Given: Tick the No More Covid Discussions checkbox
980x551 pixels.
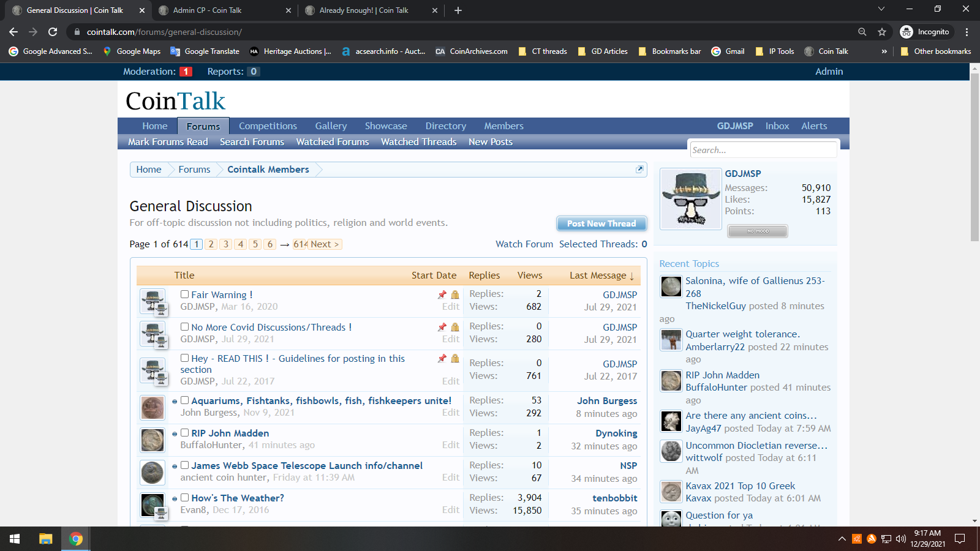Looking at the screenshot, I should (184, 327).
